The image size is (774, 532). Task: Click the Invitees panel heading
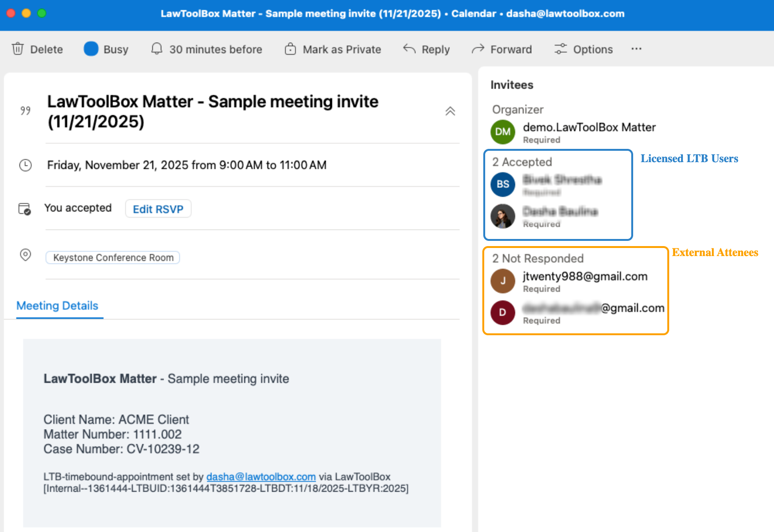pos(512,85)
